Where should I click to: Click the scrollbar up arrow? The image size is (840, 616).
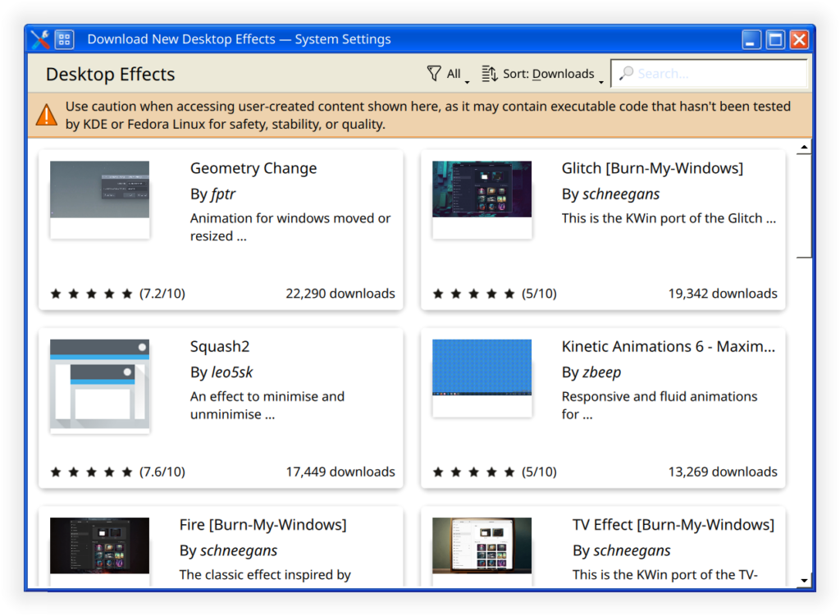(x=804, y=147)
